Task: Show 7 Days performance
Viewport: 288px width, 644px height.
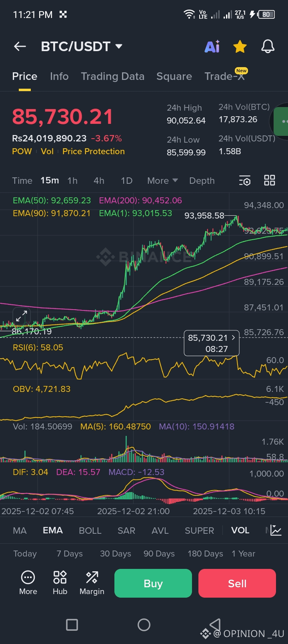Action: [70, 554]
